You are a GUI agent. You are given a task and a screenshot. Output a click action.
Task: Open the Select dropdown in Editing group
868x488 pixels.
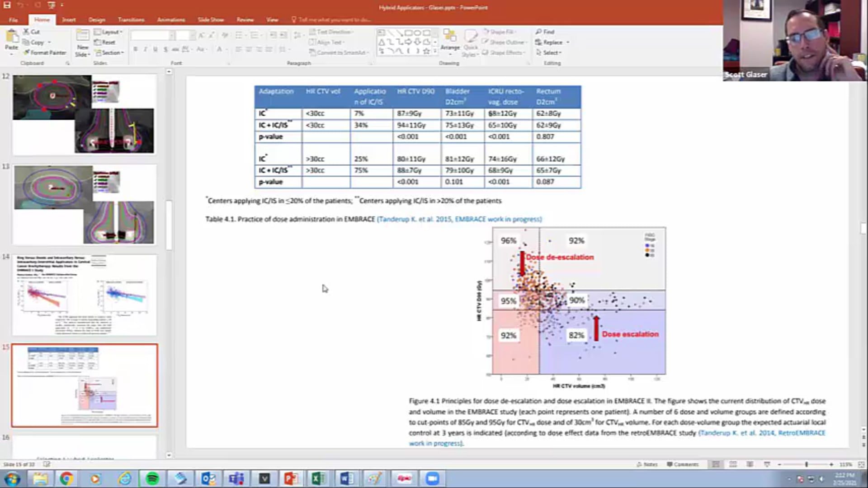(551, 52)
